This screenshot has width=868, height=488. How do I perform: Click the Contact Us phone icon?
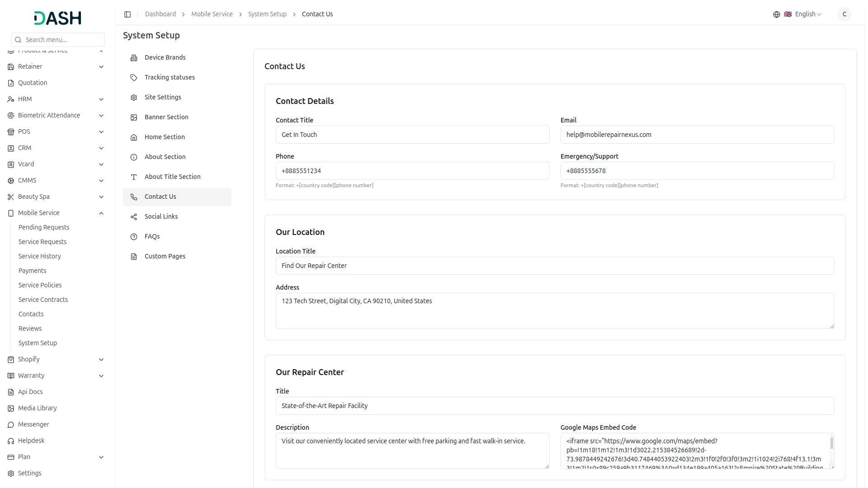point(133,197)
